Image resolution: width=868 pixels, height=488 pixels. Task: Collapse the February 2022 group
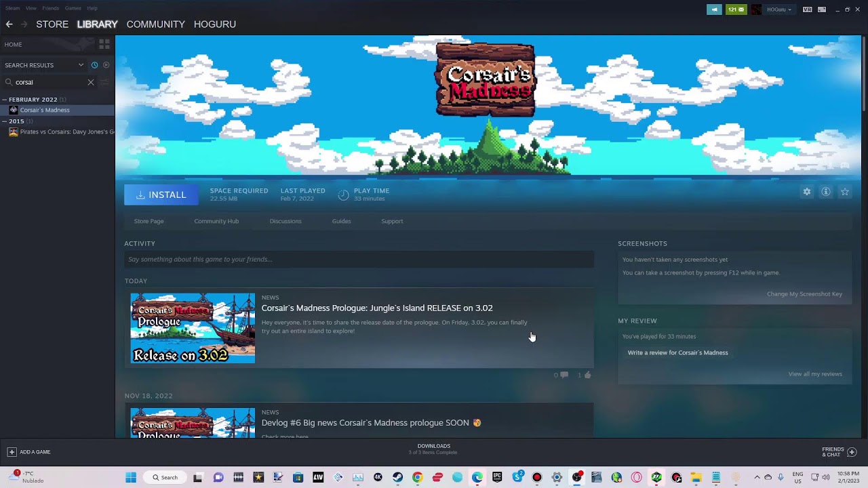point(5,100)
